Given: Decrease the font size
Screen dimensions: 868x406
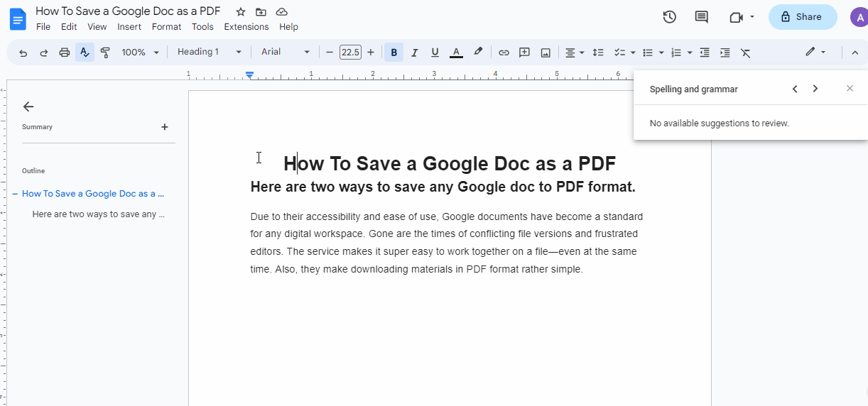Looking at the screenshot, I should [x=330, y=53].
